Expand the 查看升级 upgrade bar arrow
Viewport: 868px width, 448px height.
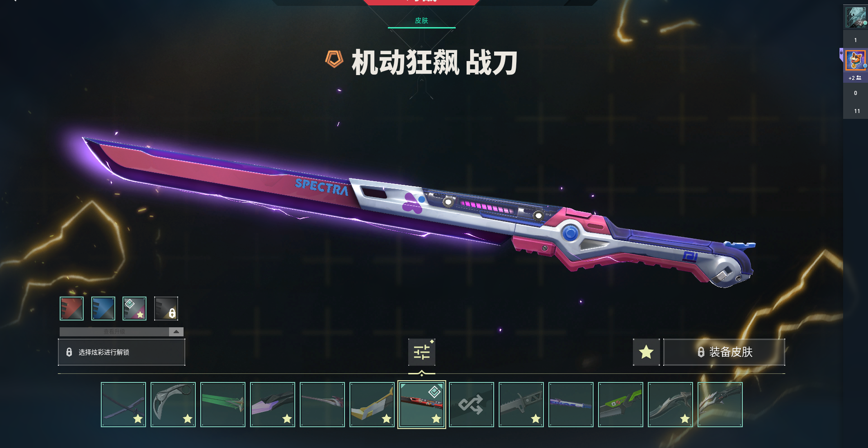pos(176,332)
